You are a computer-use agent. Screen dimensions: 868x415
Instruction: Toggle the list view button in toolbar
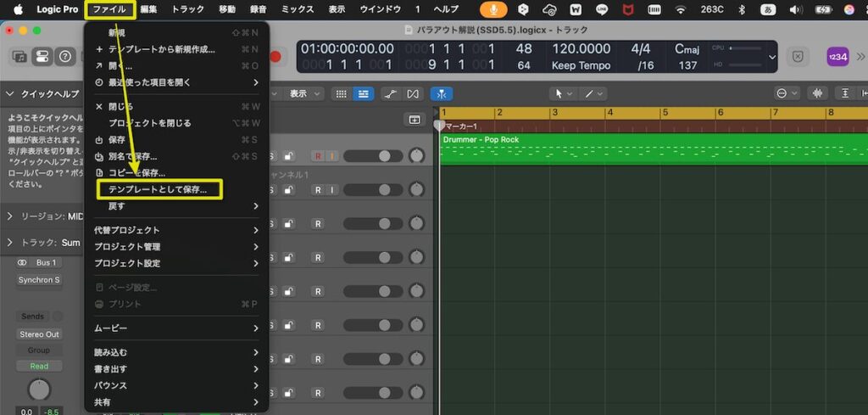pos(364,93)
